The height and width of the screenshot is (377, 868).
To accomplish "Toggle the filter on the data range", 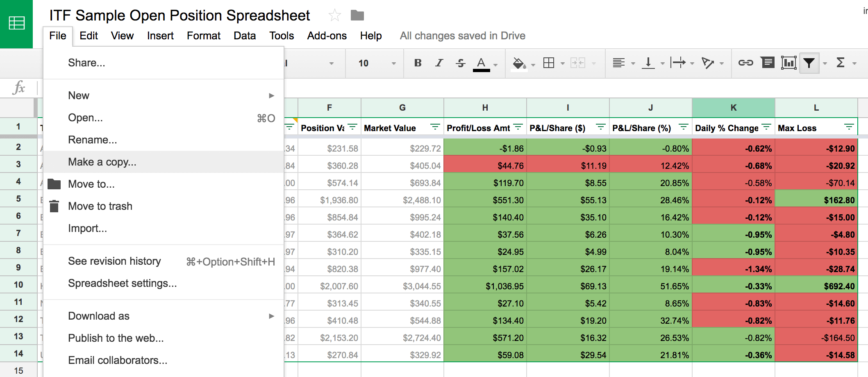I will [x=809, y=63].
